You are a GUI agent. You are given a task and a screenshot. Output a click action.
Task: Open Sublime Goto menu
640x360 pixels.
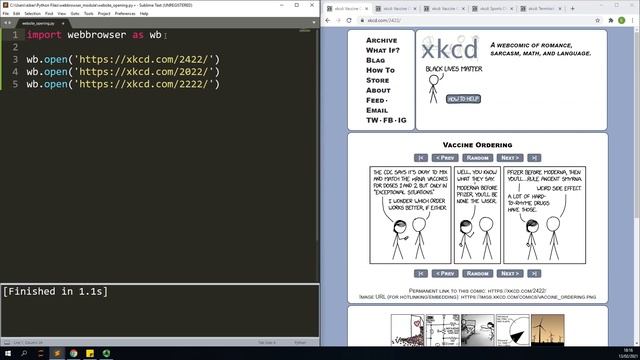point(75,13)
